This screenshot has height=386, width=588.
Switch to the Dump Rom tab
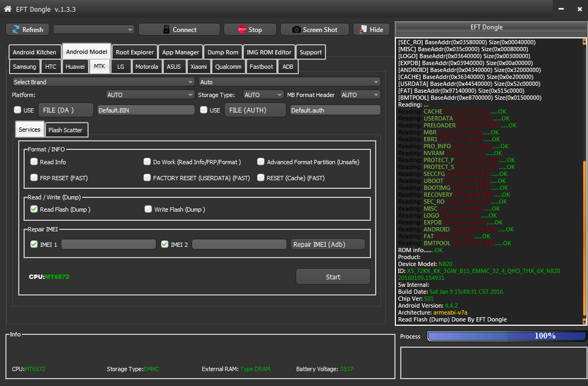pos(223,52)
